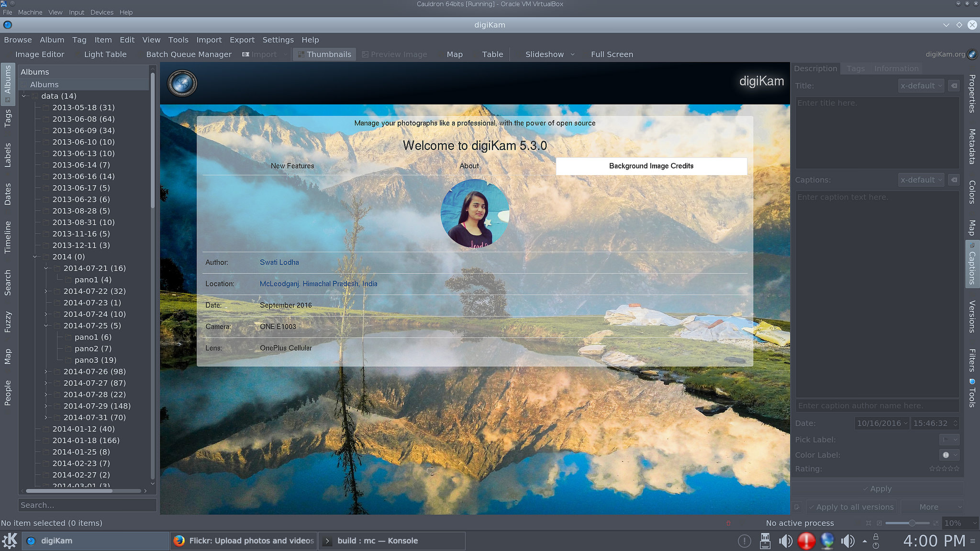Open the Light Table

point(105,55)
